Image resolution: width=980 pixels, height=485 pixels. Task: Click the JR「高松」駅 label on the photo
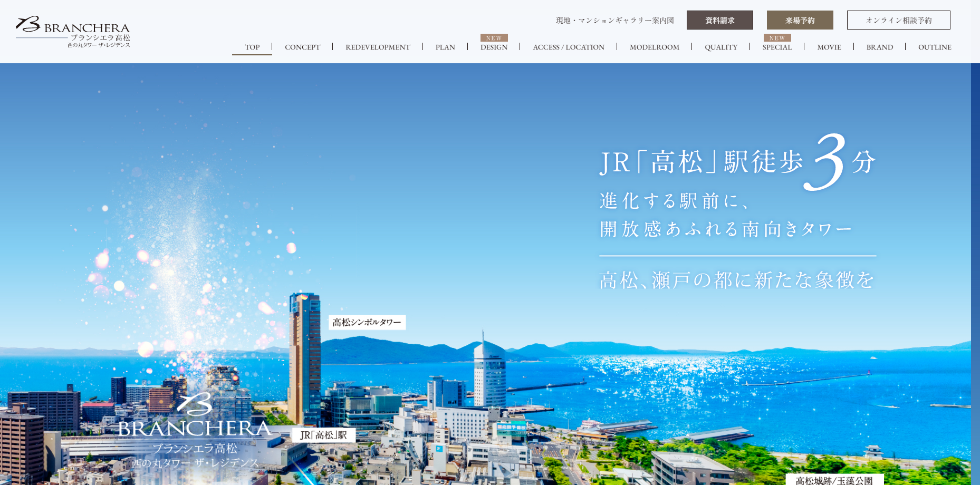point(324,435)
